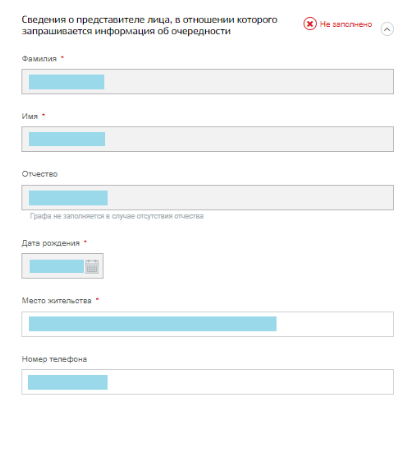Focus the Фамилия input field

click(207, 82)
